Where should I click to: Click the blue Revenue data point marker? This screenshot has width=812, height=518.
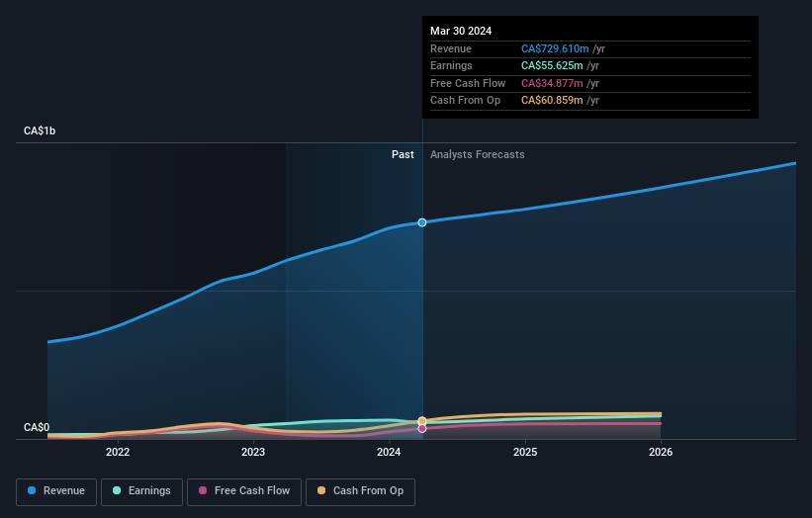click(x=422, y=222)
